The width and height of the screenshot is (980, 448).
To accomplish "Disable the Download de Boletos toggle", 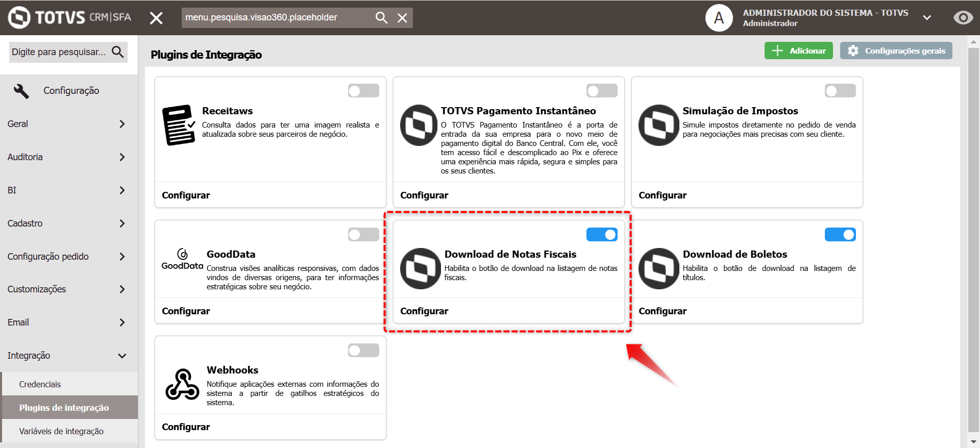I will point(840,234).
